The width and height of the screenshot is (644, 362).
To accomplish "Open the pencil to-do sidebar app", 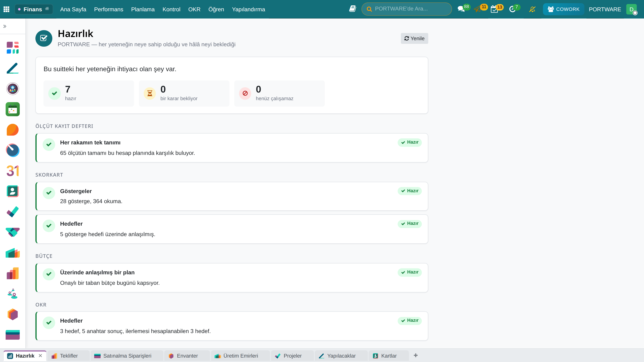I will pos(12,68).
